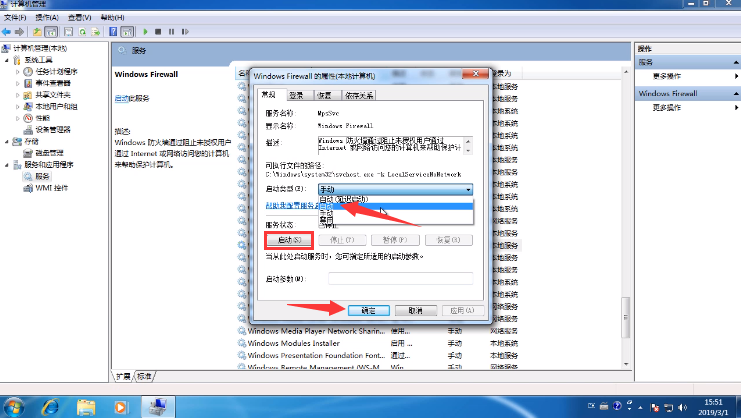Expand the 本地用户和组 node arrow
Image resolution: width=741 pixels, height=418 pixels.
(x=18, y=107)
